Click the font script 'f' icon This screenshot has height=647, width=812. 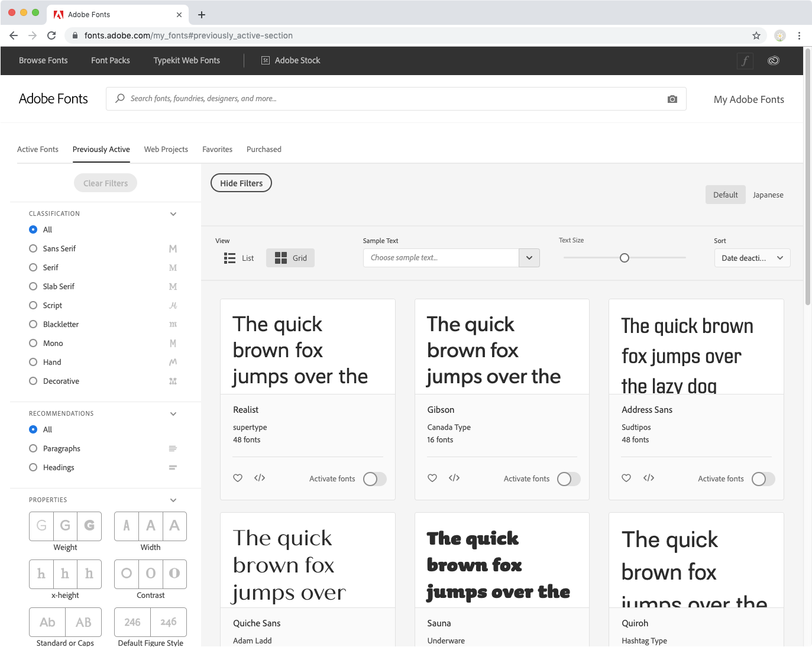pos(745,60)
